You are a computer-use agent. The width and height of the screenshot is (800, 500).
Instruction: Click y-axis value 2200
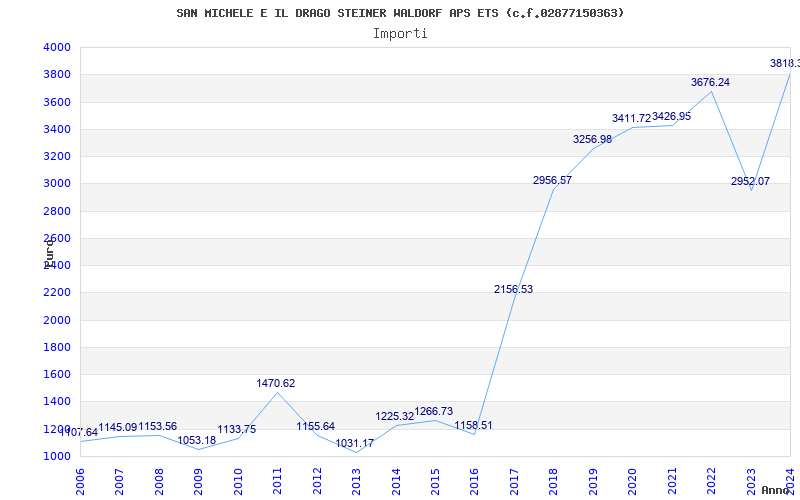[56, 293]
